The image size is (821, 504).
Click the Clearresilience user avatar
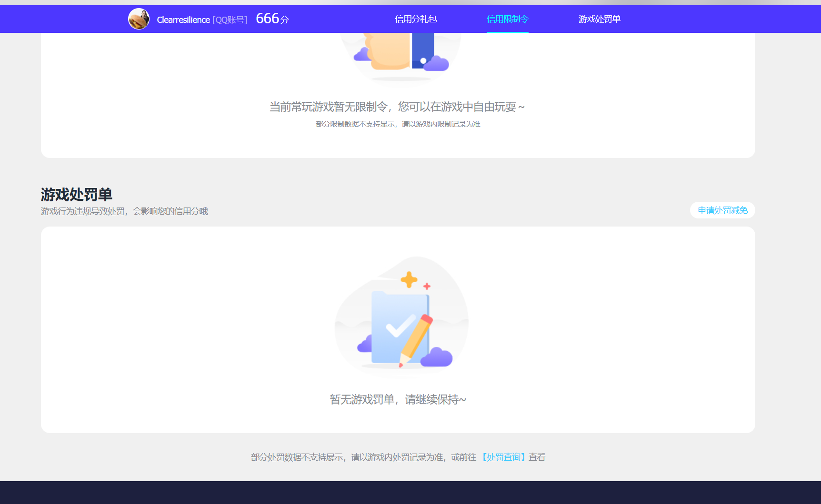coord(139,19)
